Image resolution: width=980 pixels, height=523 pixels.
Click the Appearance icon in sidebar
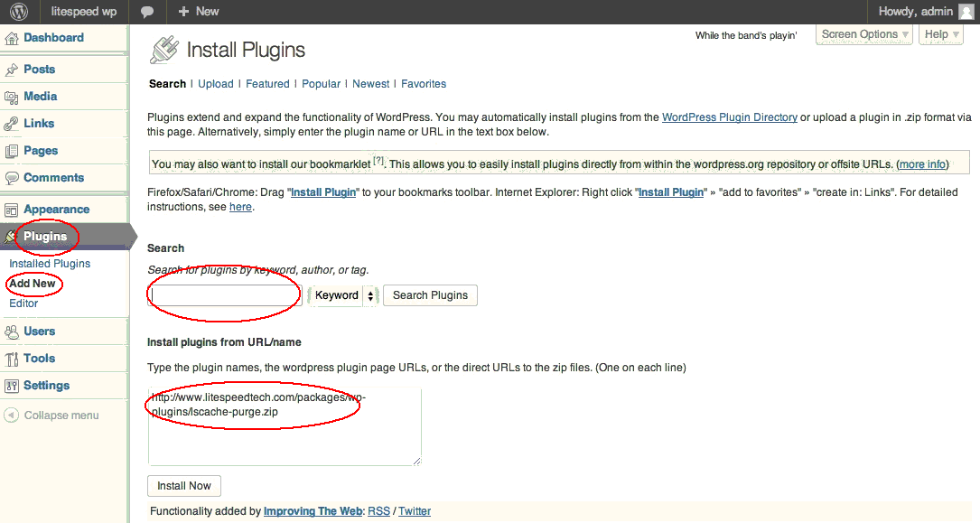click(x=11, y=210)
